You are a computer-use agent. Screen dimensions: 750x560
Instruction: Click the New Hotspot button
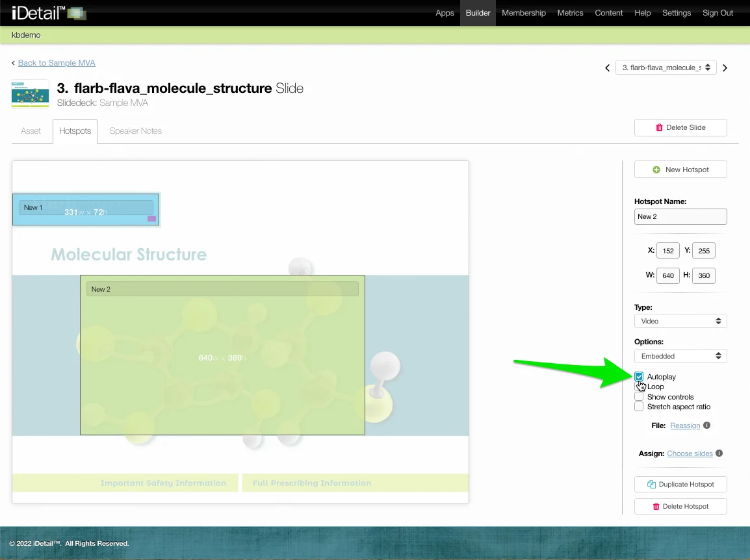(x=680, y=170)
